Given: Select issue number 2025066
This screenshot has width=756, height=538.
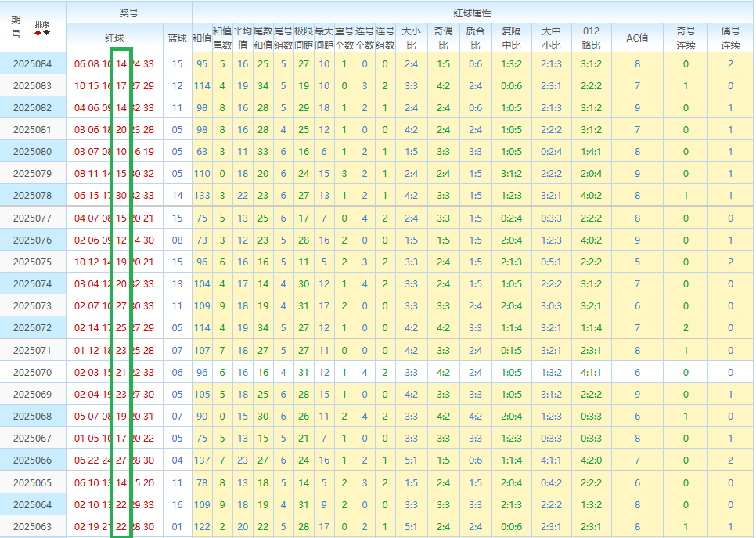Looking at the screenshot, I should tap(32, 460).
